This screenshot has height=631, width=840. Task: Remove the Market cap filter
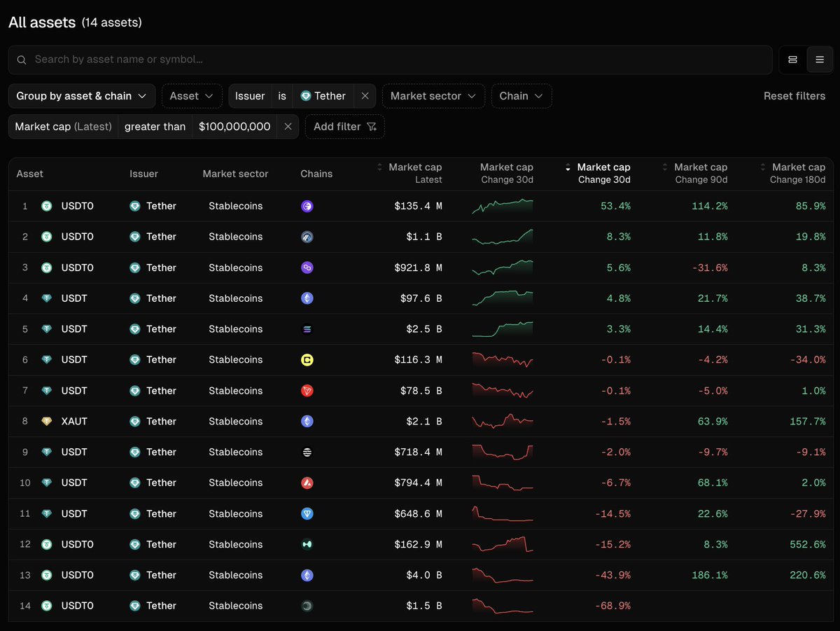click(x=288, y=127)
